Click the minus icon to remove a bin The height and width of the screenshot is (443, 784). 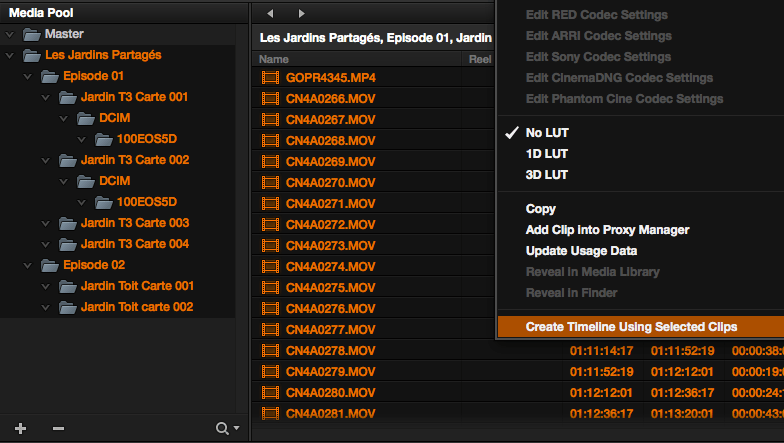click(x=58, y=428)
